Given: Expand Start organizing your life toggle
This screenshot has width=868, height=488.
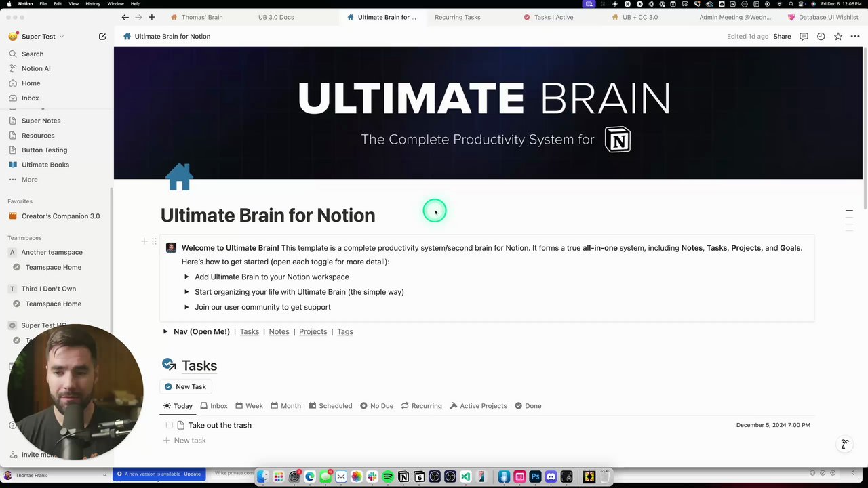Looking at the screenshot, I should (x=186, y=292).
